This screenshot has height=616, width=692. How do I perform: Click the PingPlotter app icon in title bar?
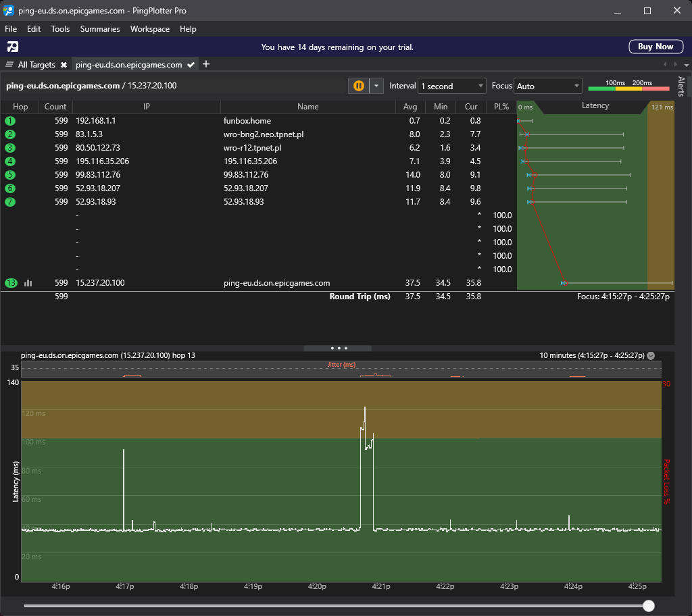click(x=9, y=11)
